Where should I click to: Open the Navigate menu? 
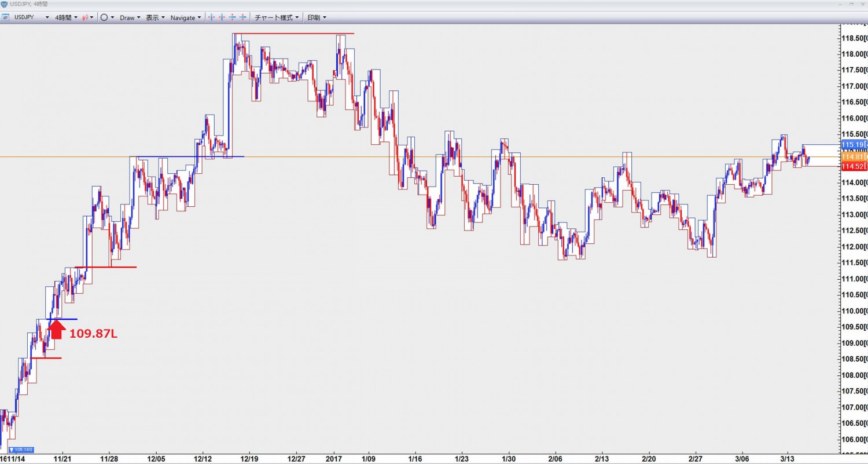pos(186,17)
